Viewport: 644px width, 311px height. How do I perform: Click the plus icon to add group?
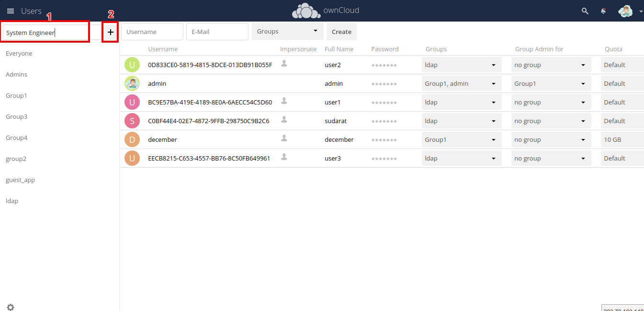[x=111, y=32]
